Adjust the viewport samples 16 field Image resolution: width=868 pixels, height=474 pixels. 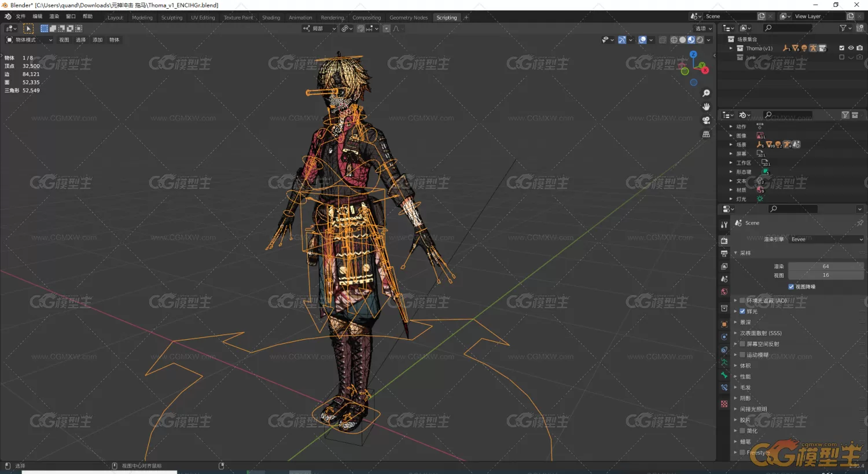coord(826,275)
